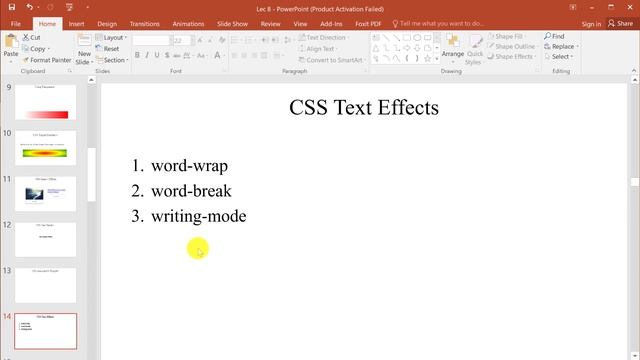
Task: Click Format Painter
Action: click(x=47, y=60)
